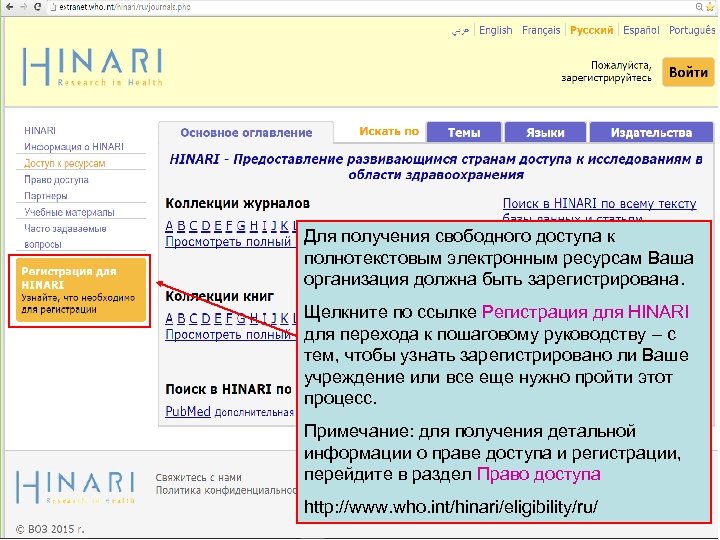
Task: Open the Языки search tab
Action: pyautogui.click(x=545, y=132)
